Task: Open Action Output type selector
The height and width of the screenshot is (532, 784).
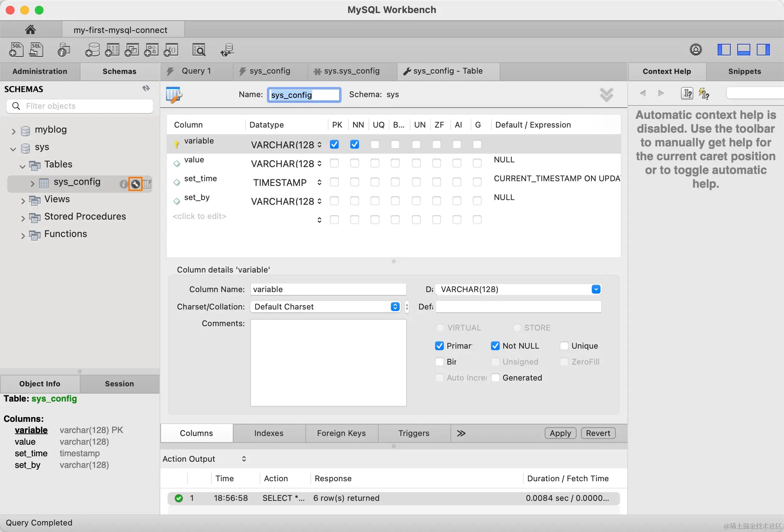Action: pyautogui.click(x=205, y=459)
